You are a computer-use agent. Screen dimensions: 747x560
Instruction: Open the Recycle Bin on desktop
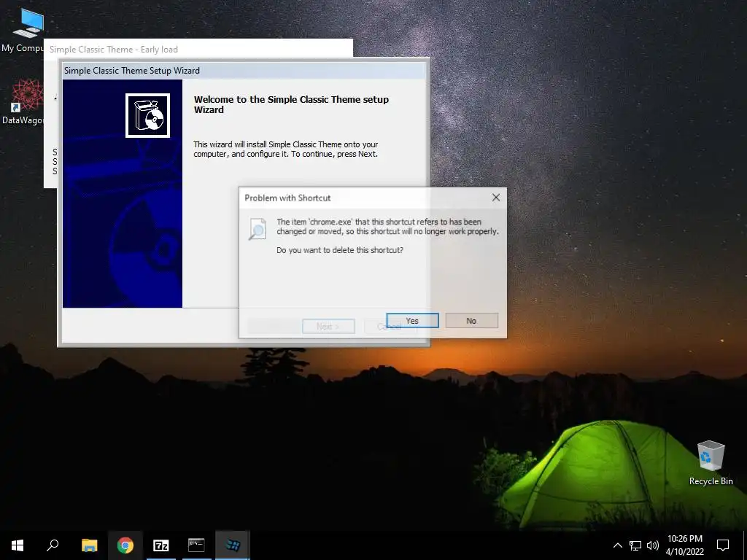click(x=711, y=463)
